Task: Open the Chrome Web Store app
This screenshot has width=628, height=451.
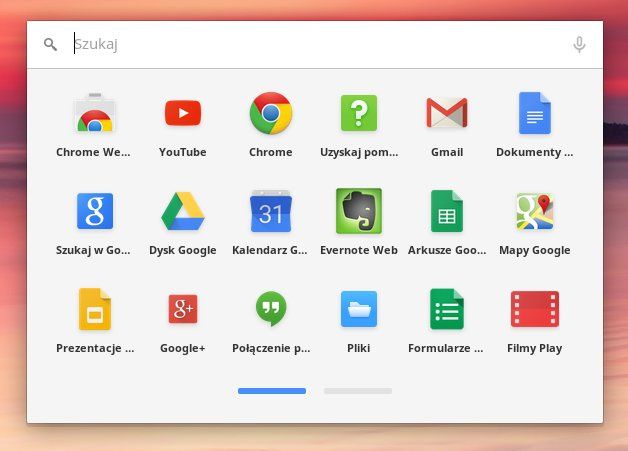Action: [x=95, y=113]
